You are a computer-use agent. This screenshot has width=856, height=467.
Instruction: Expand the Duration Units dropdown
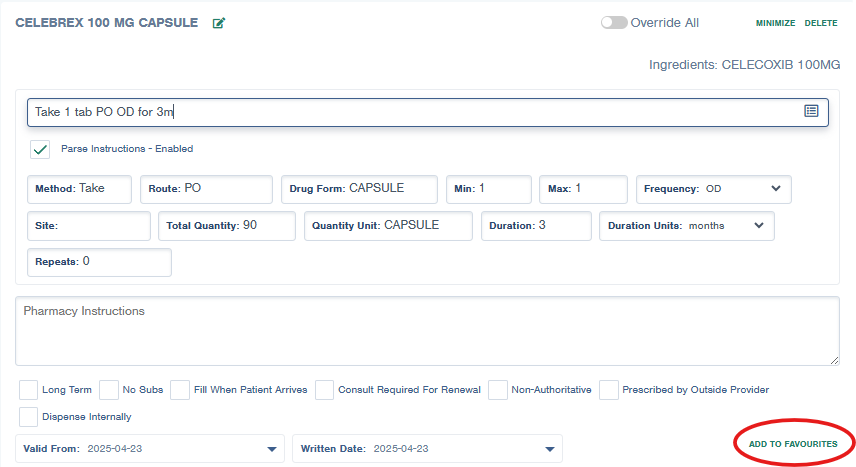758,225
